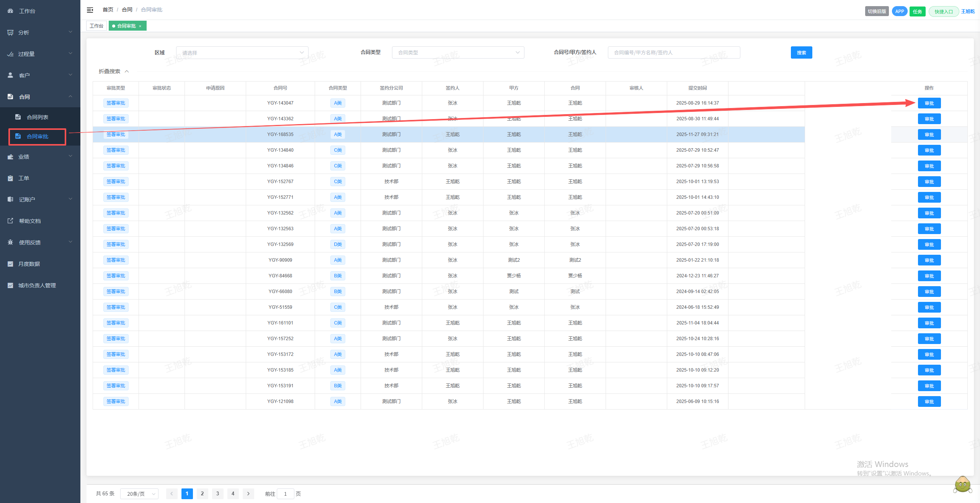Click the 合同列表 file icon in sidebar
Image resolution: width=980 pixels, height=503 pixels.
18,117
